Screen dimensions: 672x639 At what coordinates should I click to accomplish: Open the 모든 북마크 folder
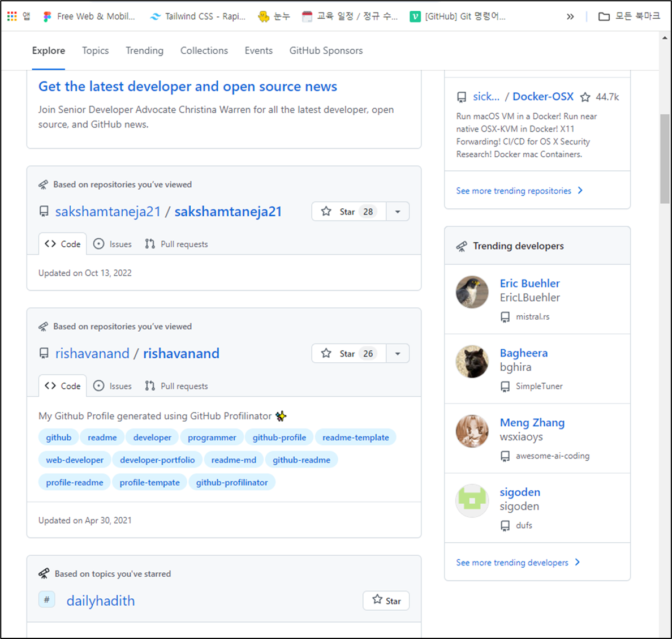[x=629, y=16]
